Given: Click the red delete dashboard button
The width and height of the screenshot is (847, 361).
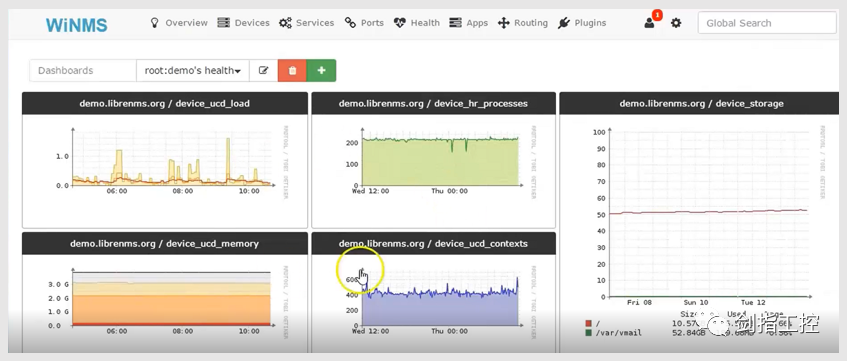Looking at the screenshot, I should click(x=292, y=71).
